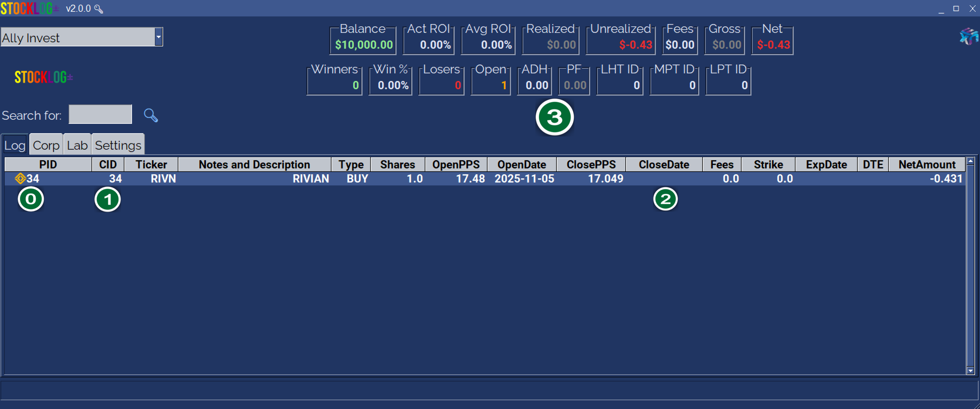Screen dimensions: 980x409
Task: Sort by the Ticker column header
Action: pyautogui.click(x=151, y=164)
